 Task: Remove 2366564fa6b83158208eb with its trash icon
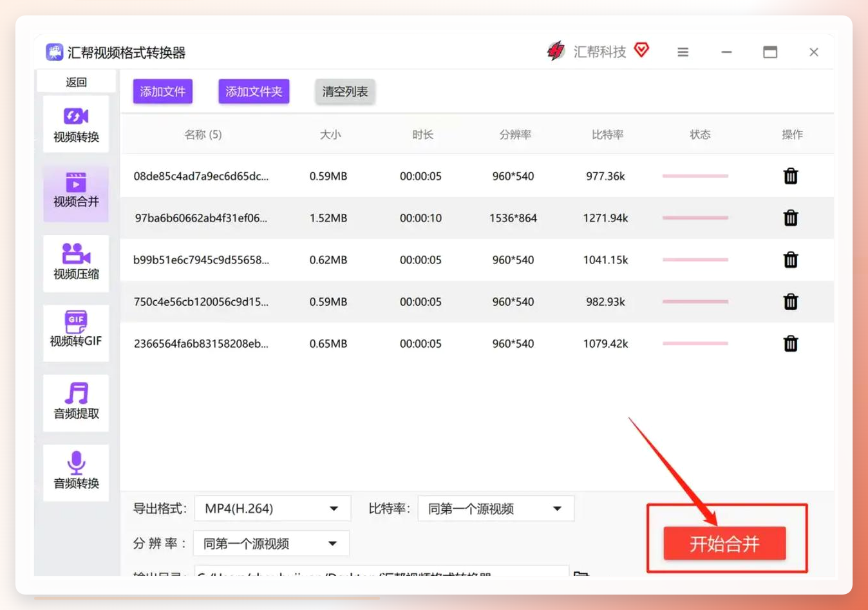[791, 343]
